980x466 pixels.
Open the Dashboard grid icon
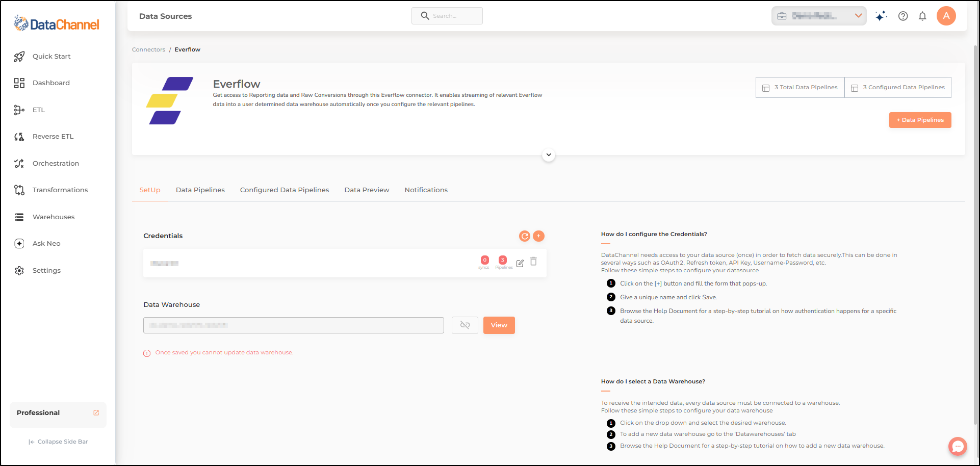tap(19, 83)
